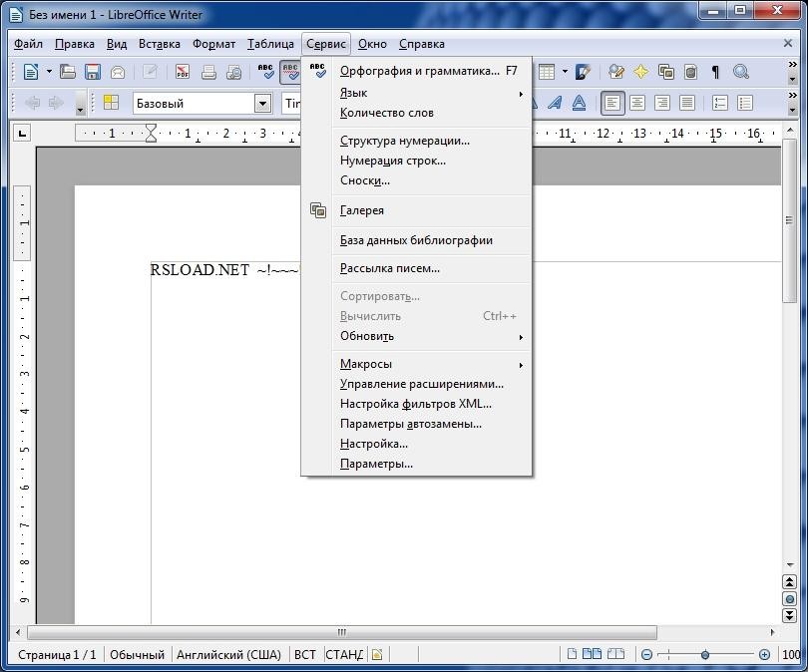The image size is (808, 672).
Task: Align the paragraph to the right
Action: [x=662, y=103]
